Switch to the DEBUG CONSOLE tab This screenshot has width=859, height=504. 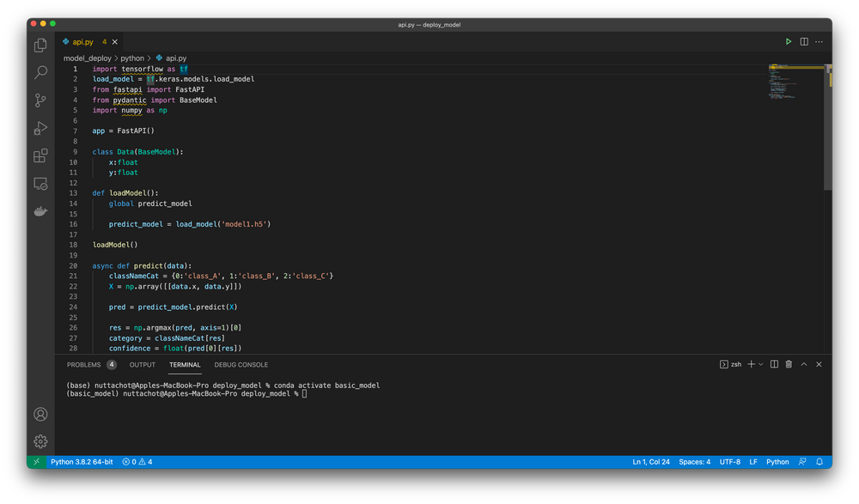coord(241,364)
